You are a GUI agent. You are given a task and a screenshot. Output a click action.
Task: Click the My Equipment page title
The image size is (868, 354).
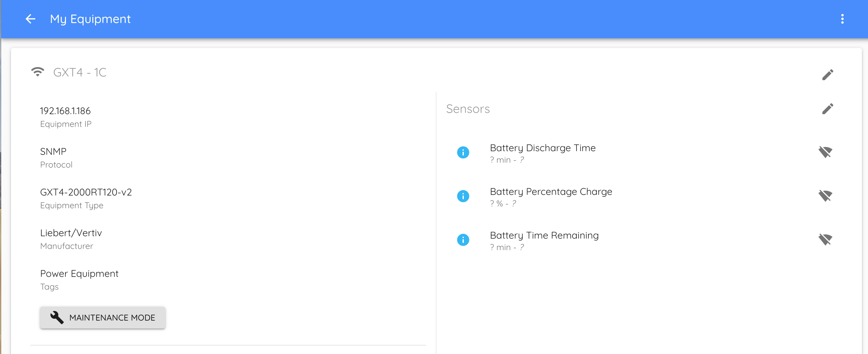coord(90,19)
